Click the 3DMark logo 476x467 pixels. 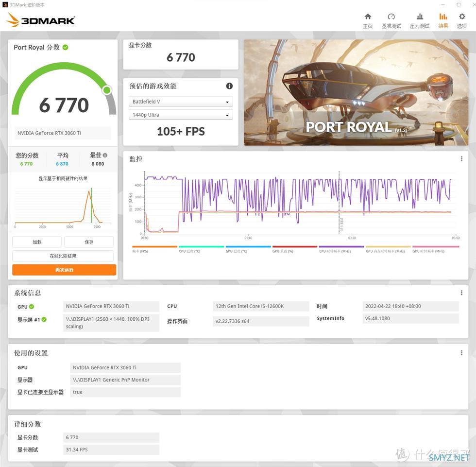[40, 20]
